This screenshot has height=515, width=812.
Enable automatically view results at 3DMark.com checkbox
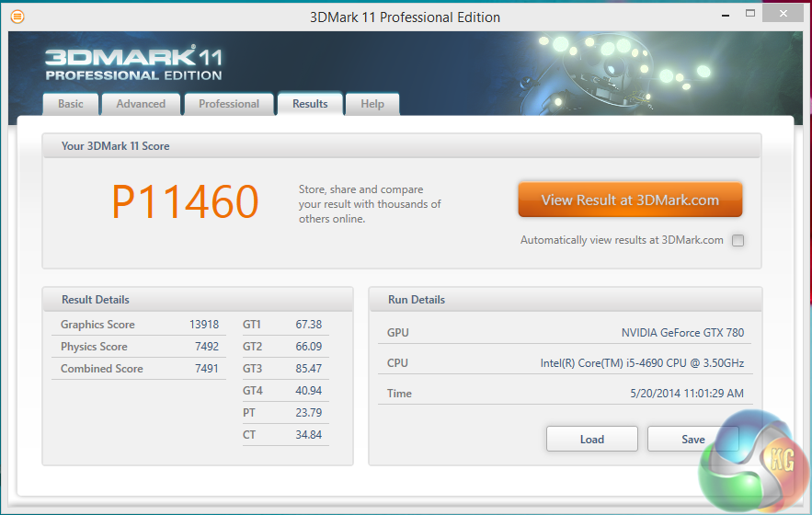pos(738,240)
